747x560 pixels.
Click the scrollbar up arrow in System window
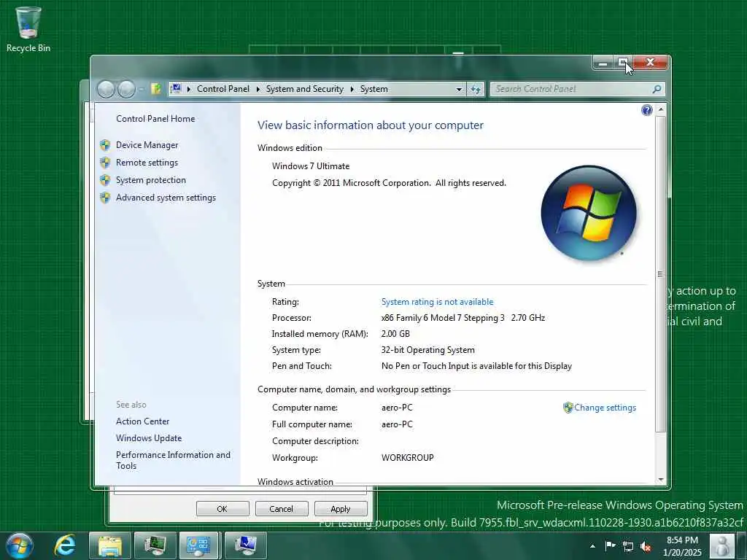click(661, 109)
